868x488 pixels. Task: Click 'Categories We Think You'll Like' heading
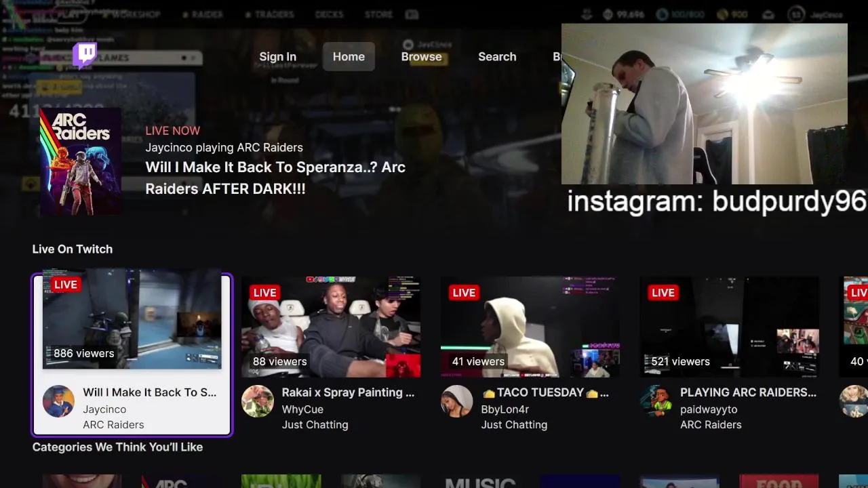tap(117, 447)
